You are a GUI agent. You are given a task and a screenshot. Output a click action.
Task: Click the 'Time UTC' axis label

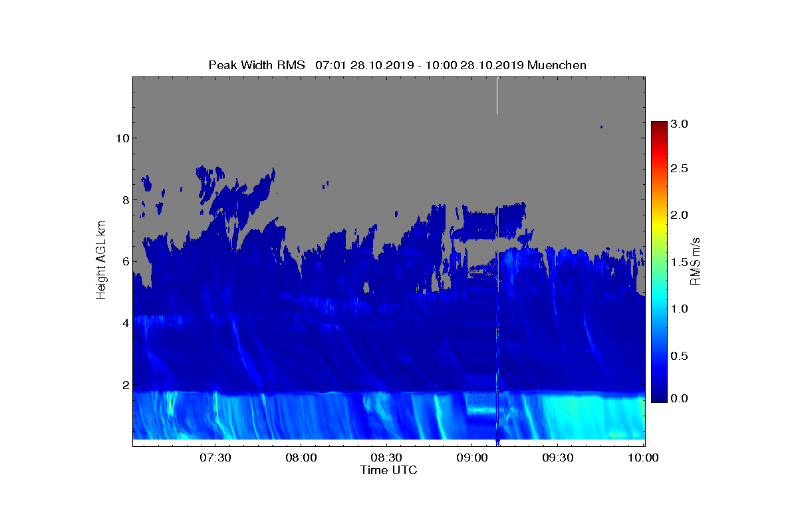click(x=389, y=470)
